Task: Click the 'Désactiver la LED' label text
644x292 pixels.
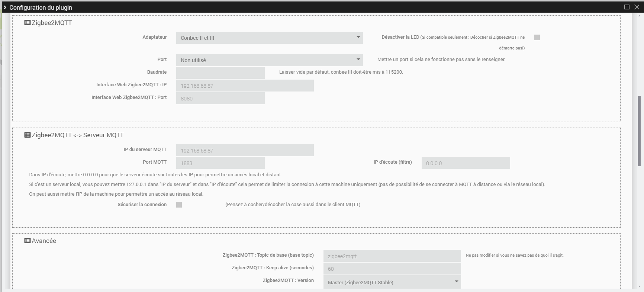Action: point(400,37)
